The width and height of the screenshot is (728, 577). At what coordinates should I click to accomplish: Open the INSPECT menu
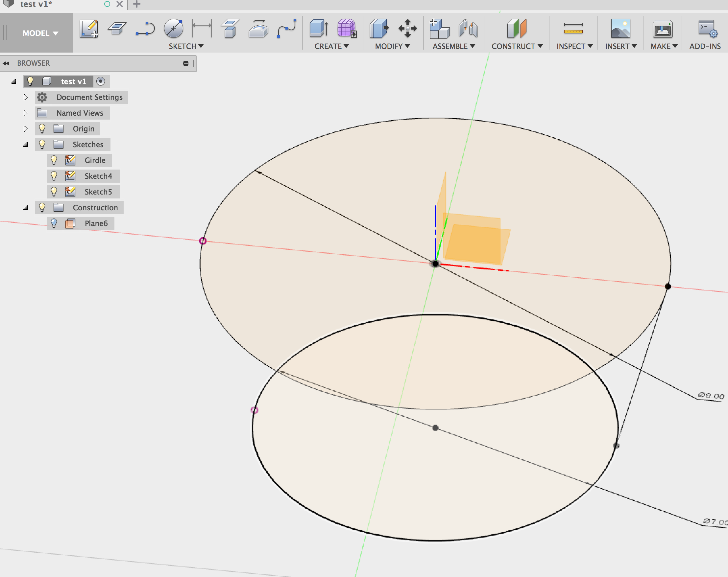coord(574,46)
